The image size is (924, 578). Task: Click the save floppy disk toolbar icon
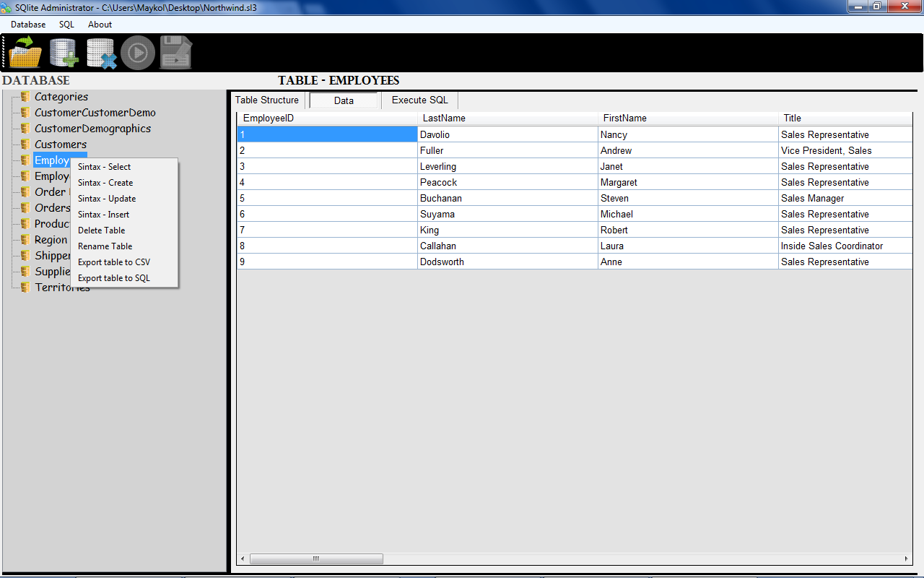tap(175, 51)
